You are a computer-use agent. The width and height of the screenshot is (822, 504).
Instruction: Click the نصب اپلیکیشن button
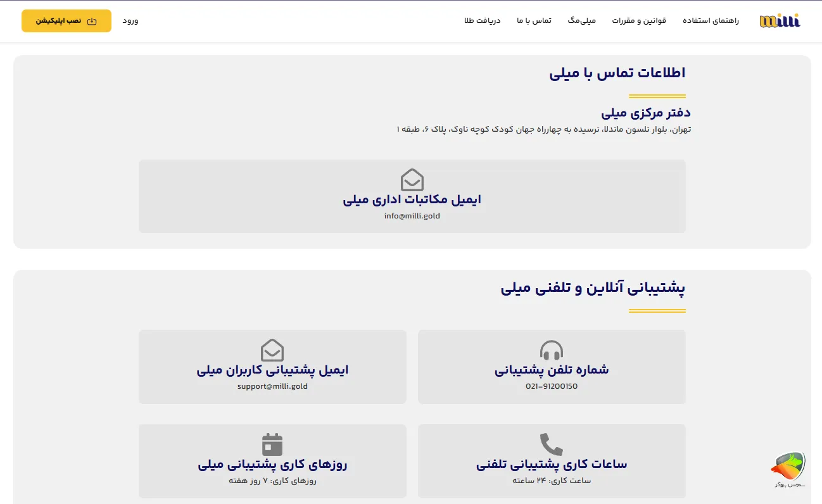click(x=66, y=20)
